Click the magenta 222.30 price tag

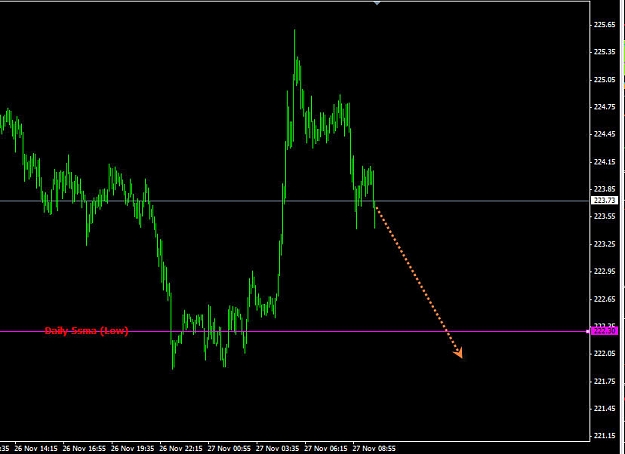pyautogui.click(x=604, y=331)
